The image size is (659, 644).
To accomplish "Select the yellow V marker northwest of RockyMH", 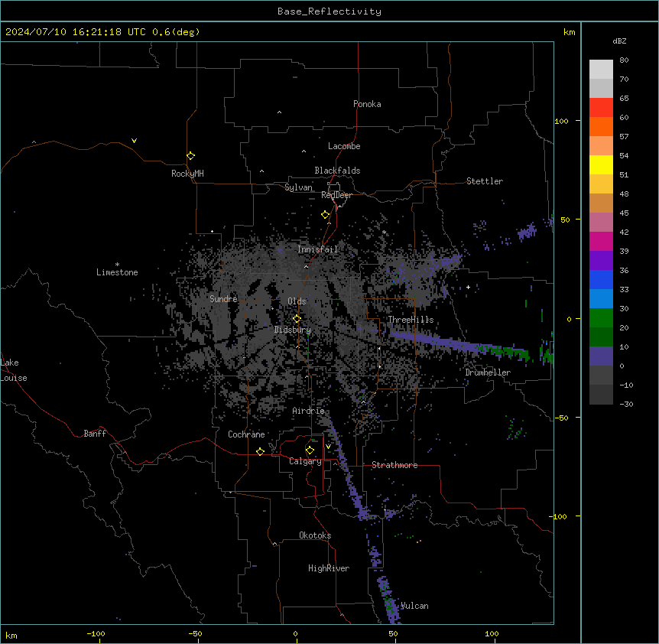I will point(134,141).
